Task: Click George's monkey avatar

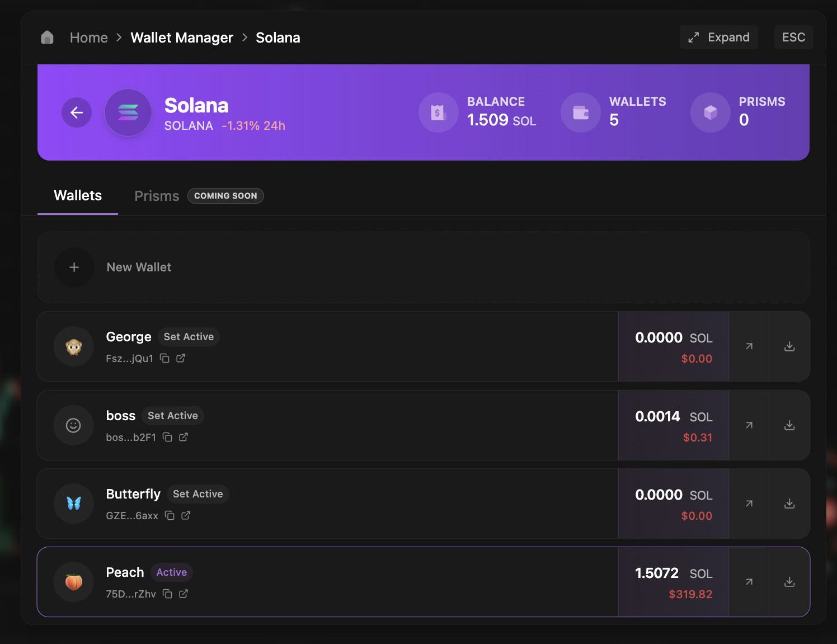Action: [x=73, y=346]
